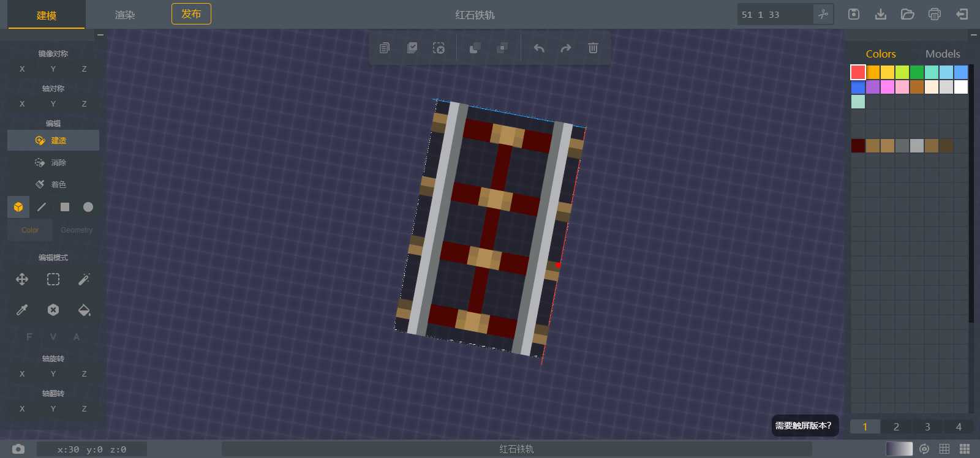Click the scissors crop size icon
Screen dimensions: 980x458
[823, 14]
